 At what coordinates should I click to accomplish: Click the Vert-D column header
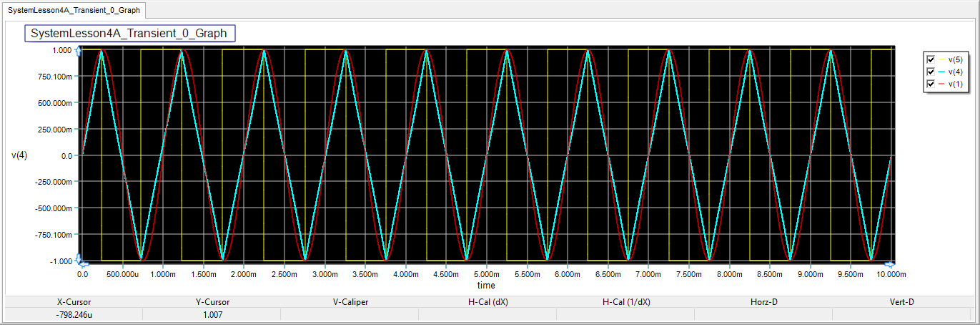point(901,302)
